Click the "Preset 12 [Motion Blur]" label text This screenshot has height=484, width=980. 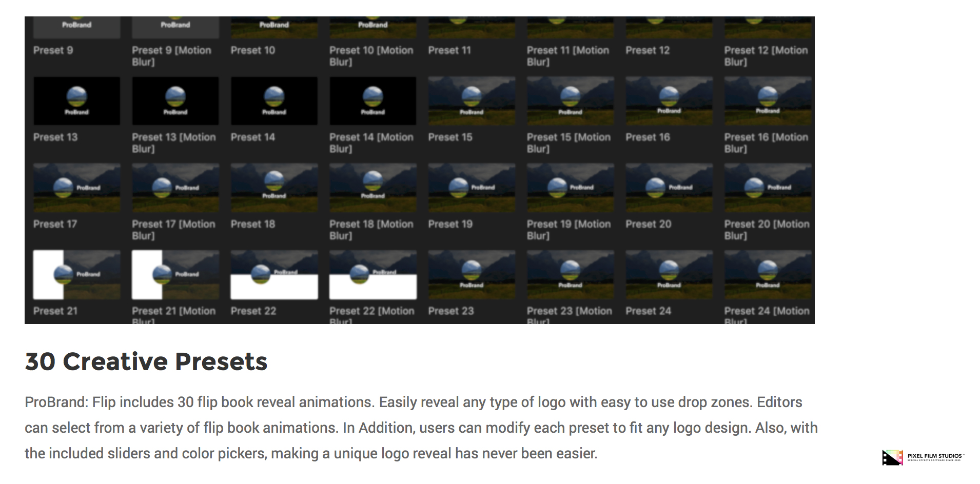coord(766,56)
